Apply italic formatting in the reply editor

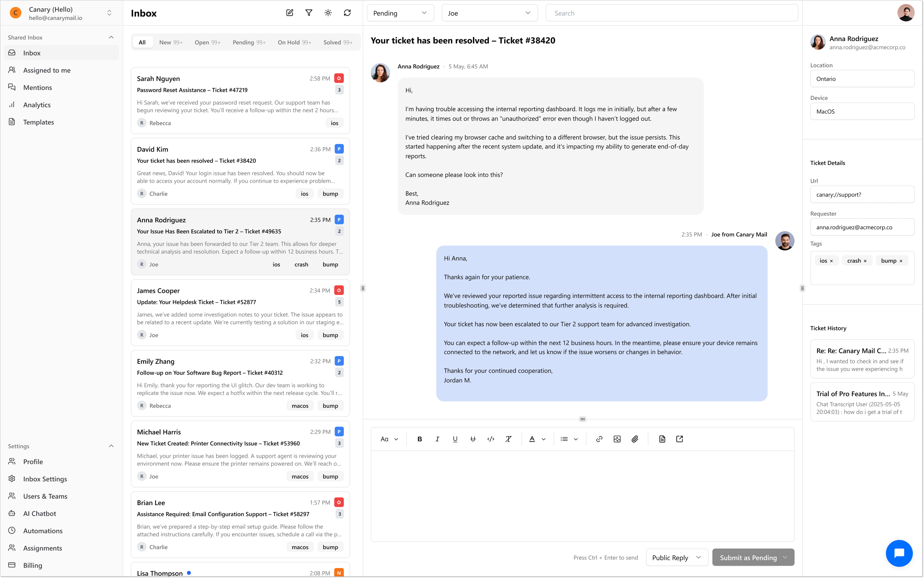(x=437, y=439)
